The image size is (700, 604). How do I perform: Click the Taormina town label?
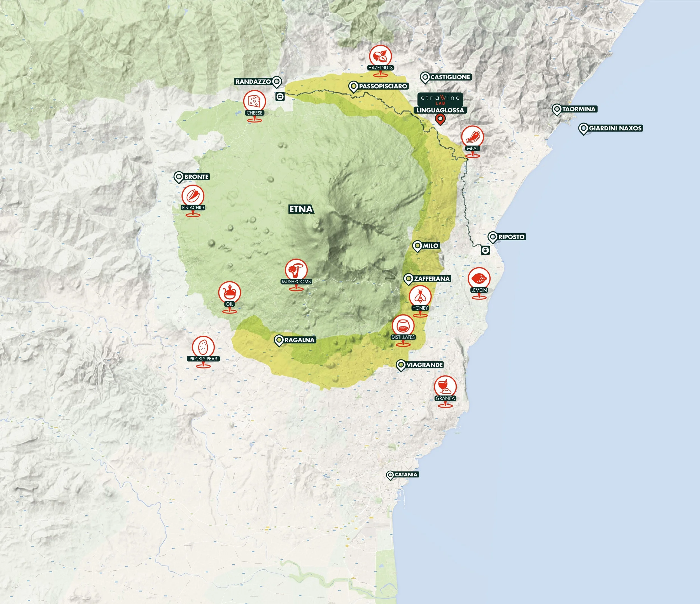tap(578, 109)
